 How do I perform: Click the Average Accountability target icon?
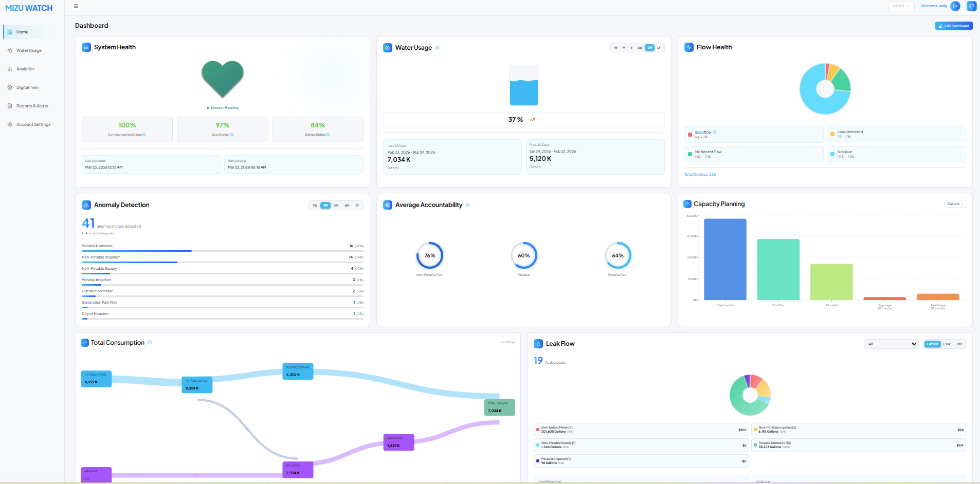coord(388,205)
